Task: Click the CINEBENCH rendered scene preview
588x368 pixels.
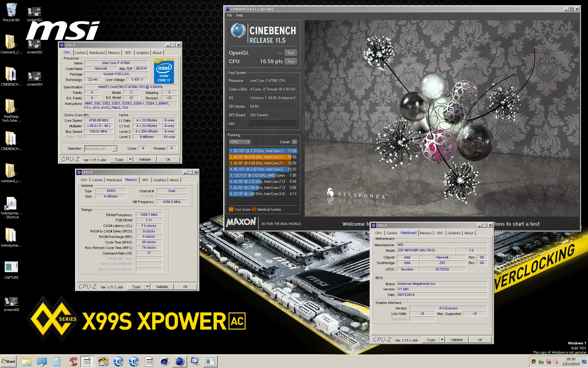Action: click(442, 118)
